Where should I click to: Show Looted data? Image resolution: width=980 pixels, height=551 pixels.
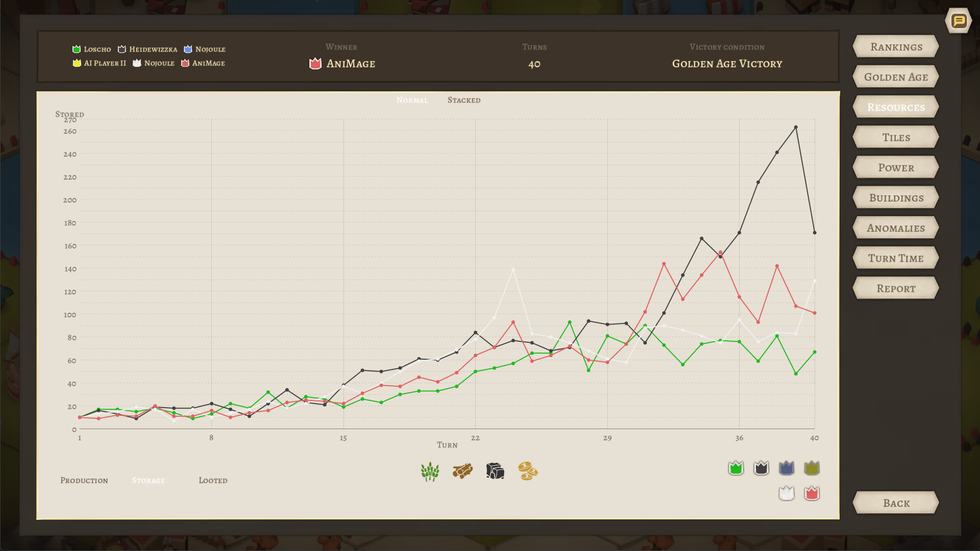coord(213,481)
